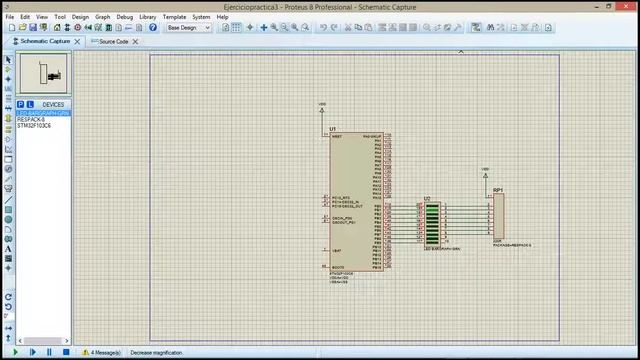Screen dimensions: 640x360
Task: Stop the simulation
Action: click(66, 352)
